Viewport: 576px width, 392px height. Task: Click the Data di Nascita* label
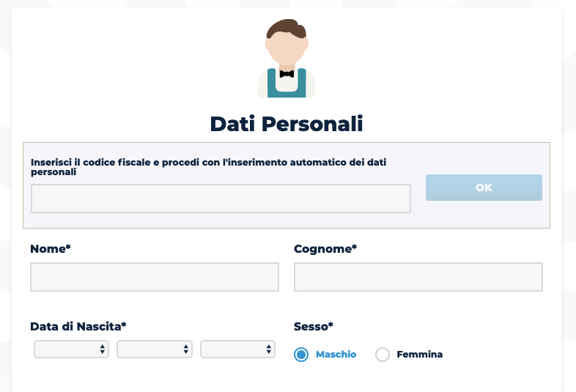(78, 326)
